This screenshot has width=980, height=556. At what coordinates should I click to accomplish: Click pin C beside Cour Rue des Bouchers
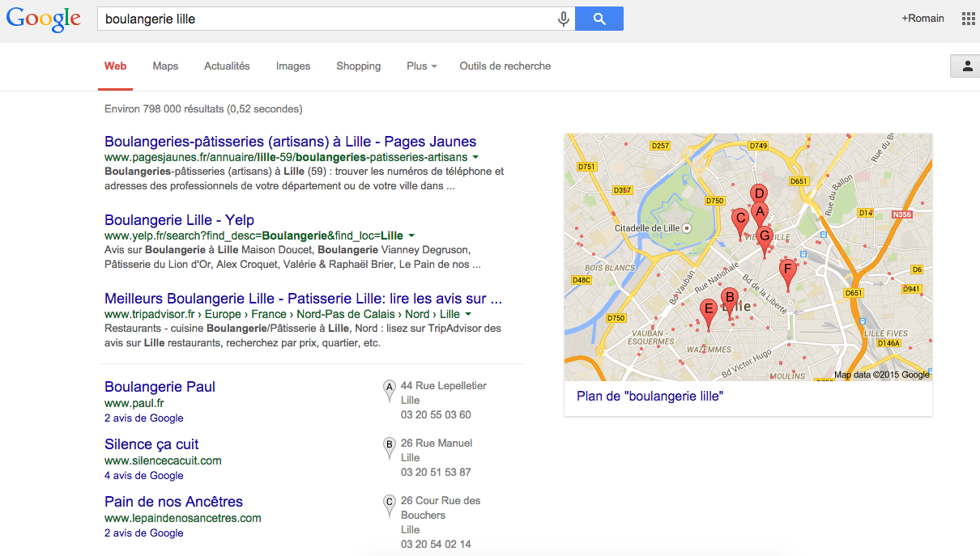(390, 505)
